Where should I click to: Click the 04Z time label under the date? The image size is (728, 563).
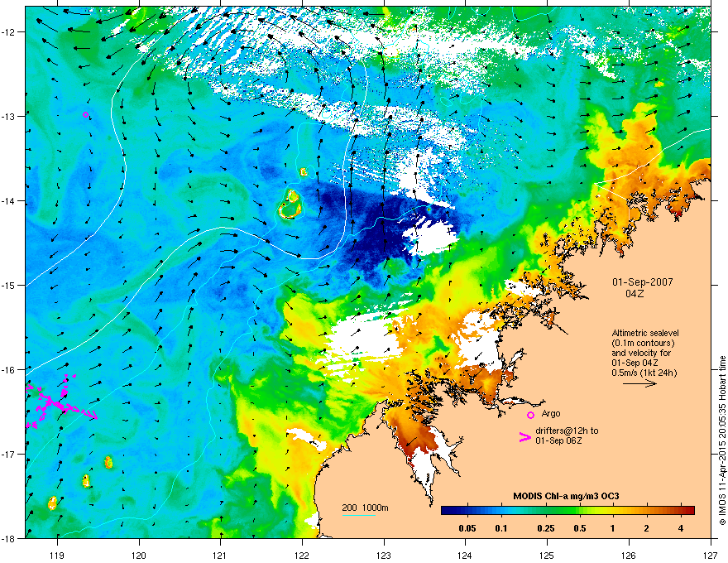tap(635, 294)
